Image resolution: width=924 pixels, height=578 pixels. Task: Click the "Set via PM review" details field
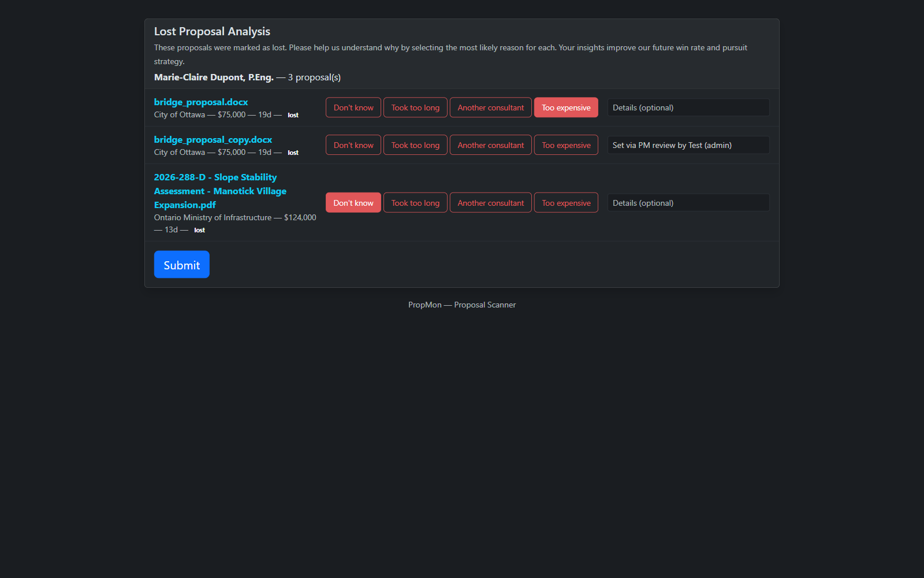click(x=688, y=145)
